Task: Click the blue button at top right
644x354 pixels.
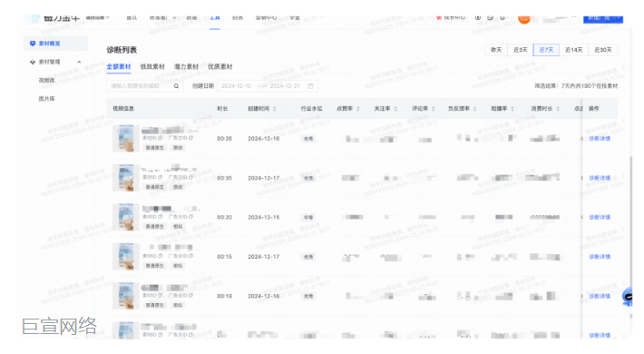Action: (x=603, y=19)
